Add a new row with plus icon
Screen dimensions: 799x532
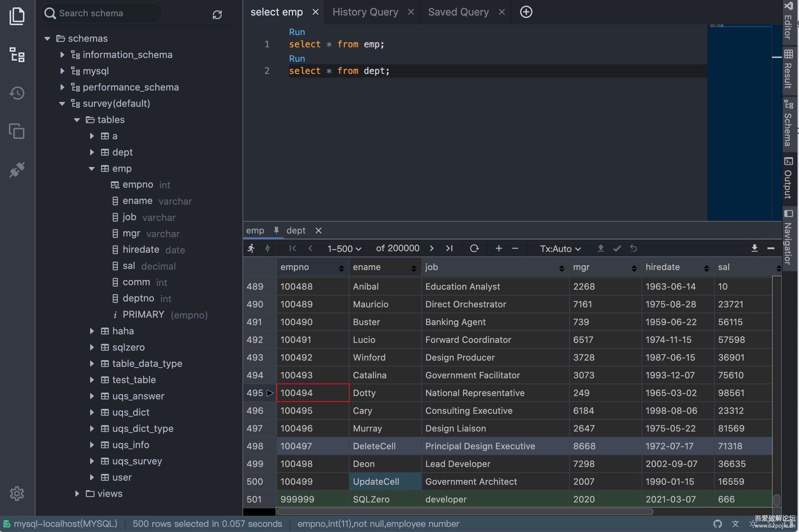point(499,249)
